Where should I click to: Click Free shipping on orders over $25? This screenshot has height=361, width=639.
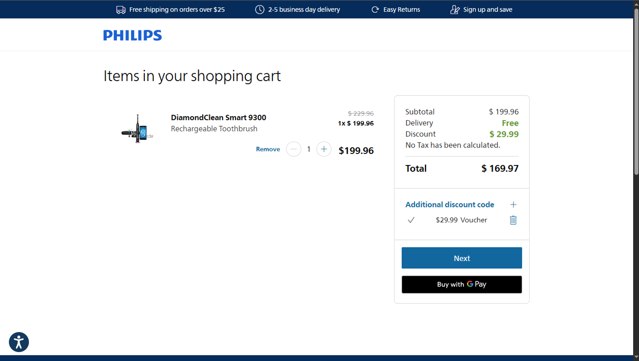click(x=177, y=10)
